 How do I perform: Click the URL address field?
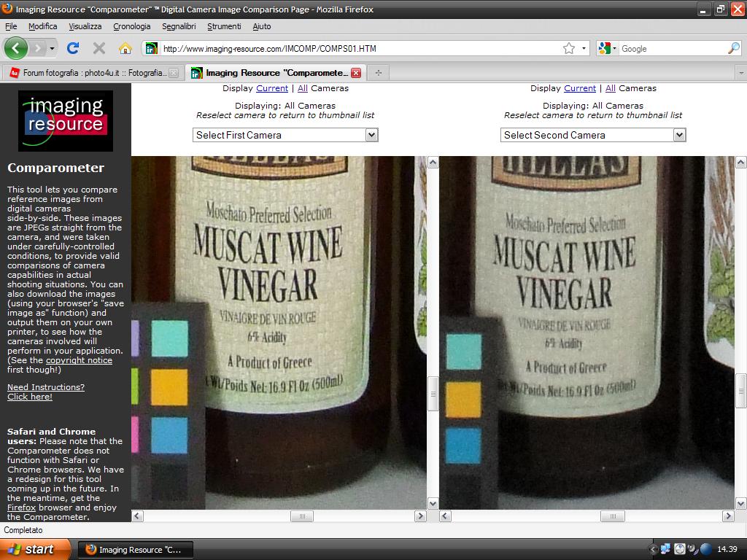(360, 49)
